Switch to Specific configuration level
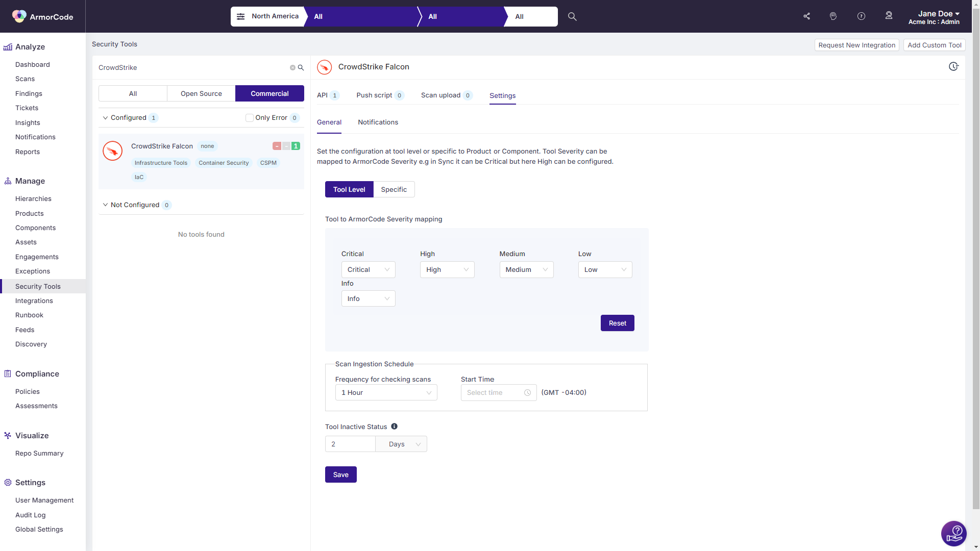The image size is (980, 551). point(394,189)
